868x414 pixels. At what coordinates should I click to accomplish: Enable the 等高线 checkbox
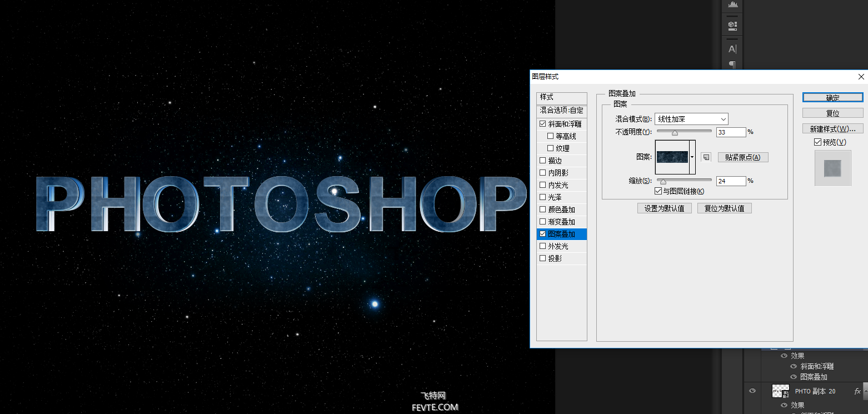[x=551, y=136]
